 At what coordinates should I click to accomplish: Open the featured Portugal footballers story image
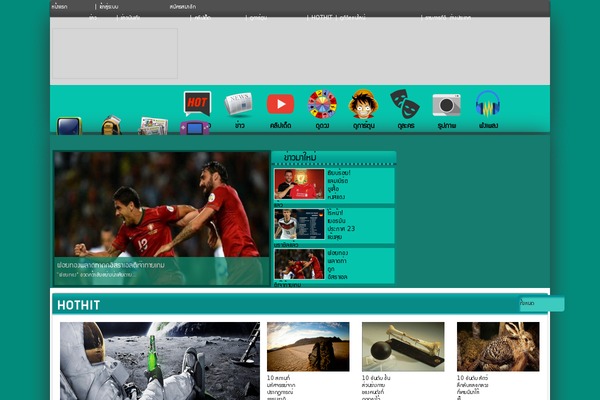coord(161,204)
